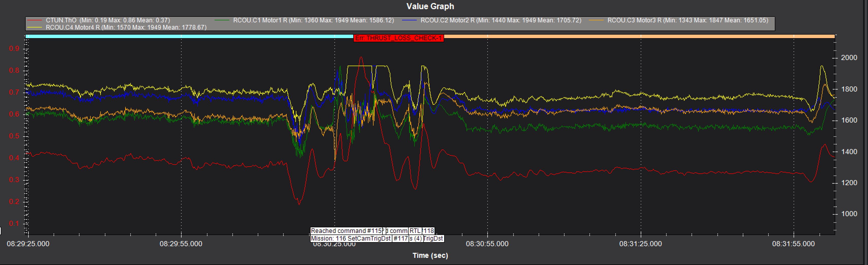Click the 1200 value on right axis
Image resolution: width=868 pixels, height=265 pixels.
pyautogui.click(x=849, y=183)
